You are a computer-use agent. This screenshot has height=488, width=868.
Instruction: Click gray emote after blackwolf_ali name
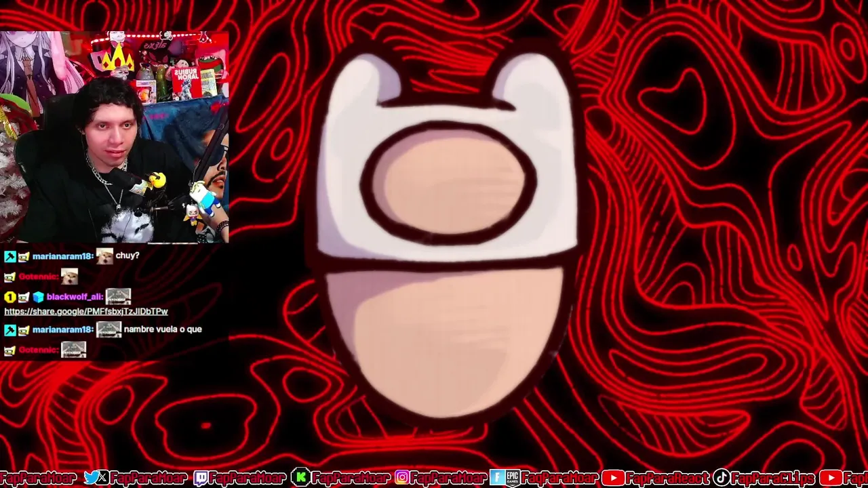[x=118, y=296]
